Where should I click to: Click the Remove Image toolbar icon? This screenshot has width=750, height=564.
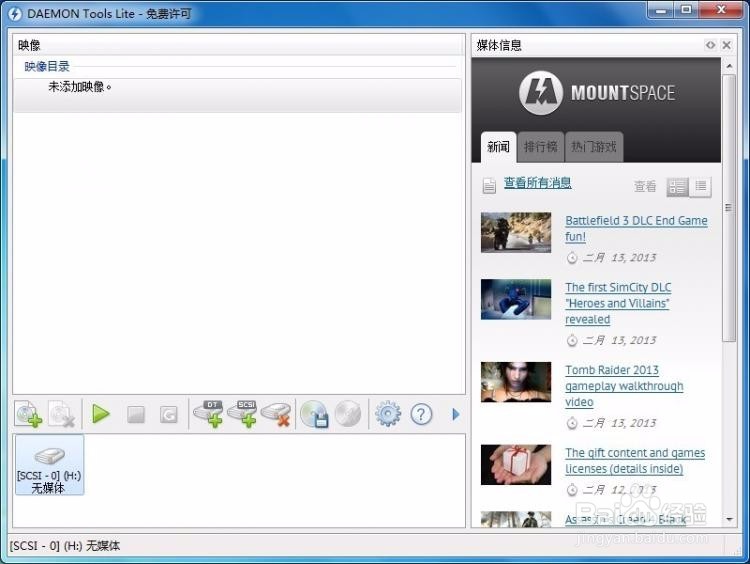(x=62, y=414)
